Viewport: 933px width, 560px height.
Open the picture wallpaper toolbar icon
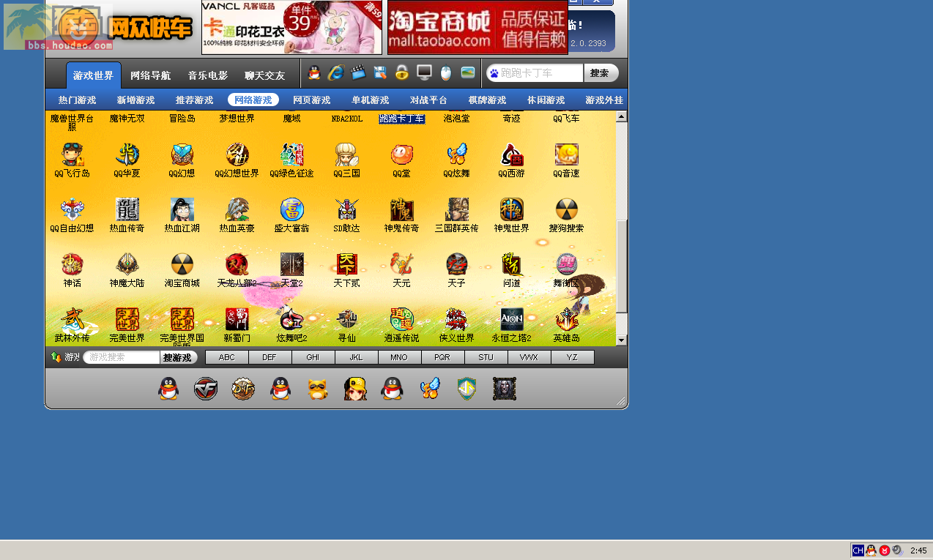coord(468,73)
